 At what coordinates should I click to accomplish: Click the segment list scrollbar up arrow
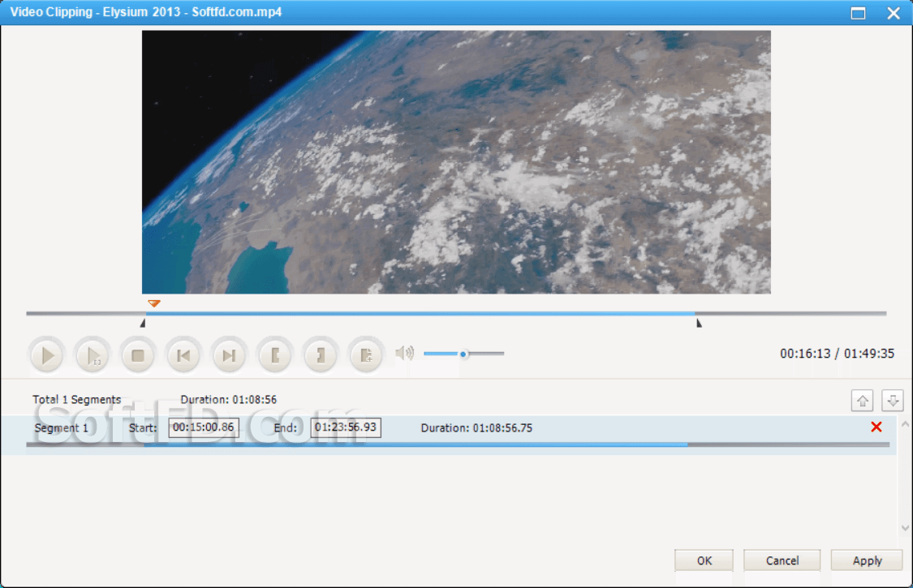click(905, 424)
